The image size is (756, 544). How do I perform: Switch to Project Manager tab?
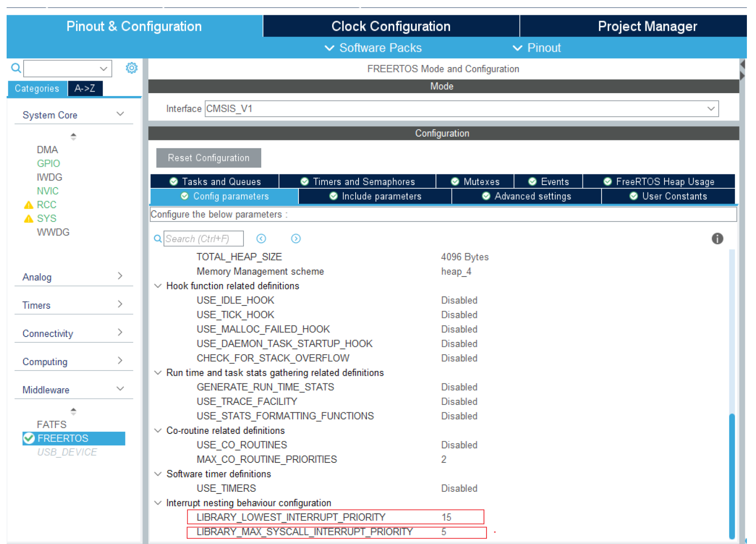click(647, 26)
